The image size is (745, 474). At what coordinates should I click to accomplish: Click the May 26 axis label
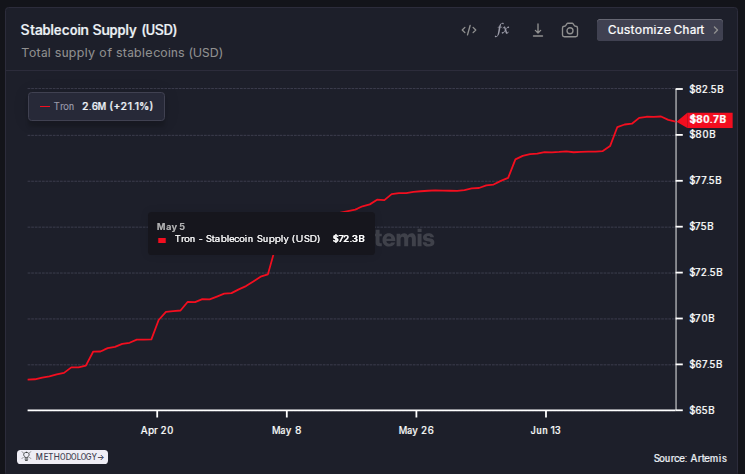click(416, 430)
